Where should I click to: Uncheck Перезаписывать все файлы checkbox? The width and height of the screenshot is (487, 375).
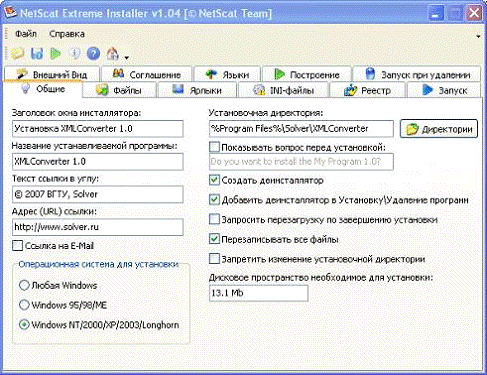click(x=214, y=239)
